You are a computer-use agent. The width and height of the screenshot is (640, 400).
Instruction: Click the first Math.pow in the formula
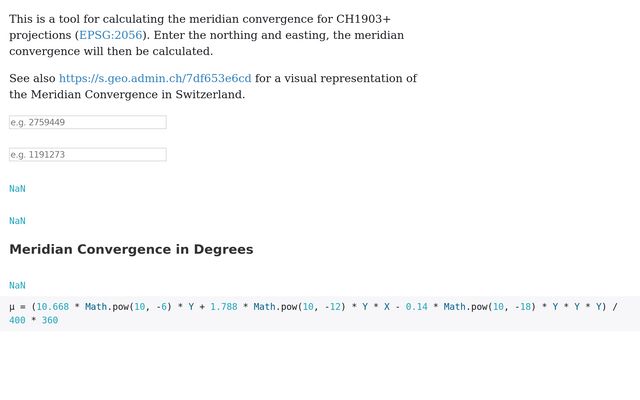[x=110, y=307]
